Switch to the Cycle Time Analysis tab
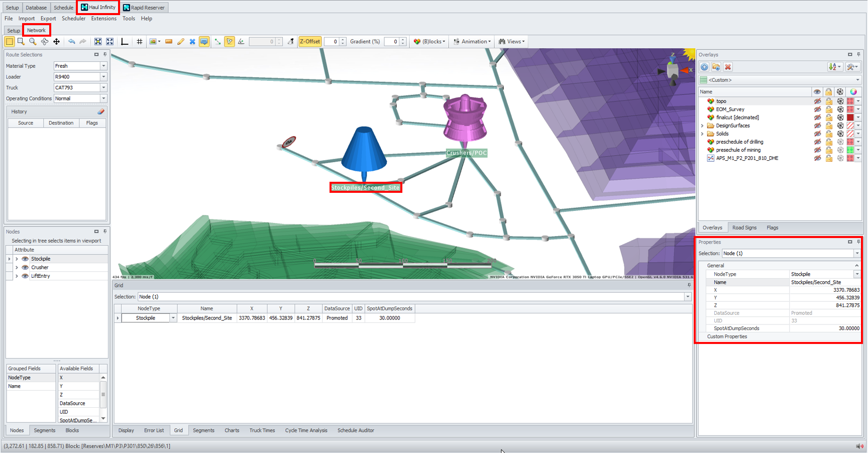 (x=306, y=430)
